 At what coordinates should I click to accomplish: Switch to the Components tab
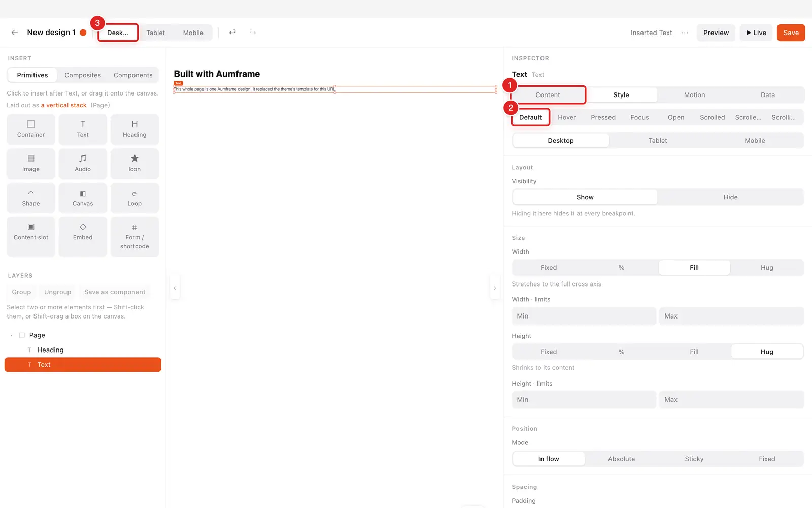coord(133,75)
